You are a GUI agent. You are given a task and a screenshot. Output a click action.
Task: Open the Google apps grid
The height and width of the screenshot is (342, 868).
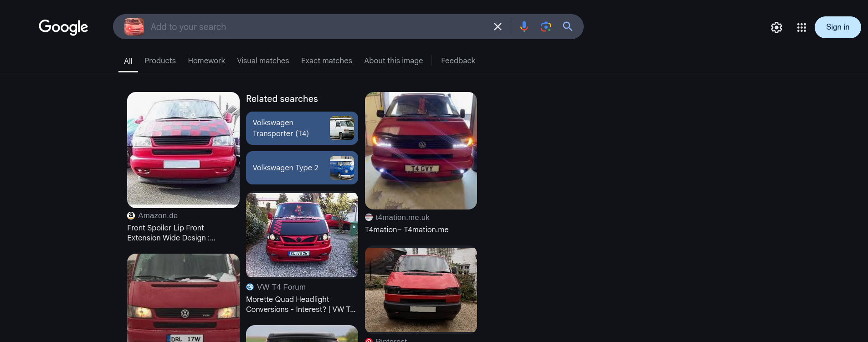click(x=801, y=28)
